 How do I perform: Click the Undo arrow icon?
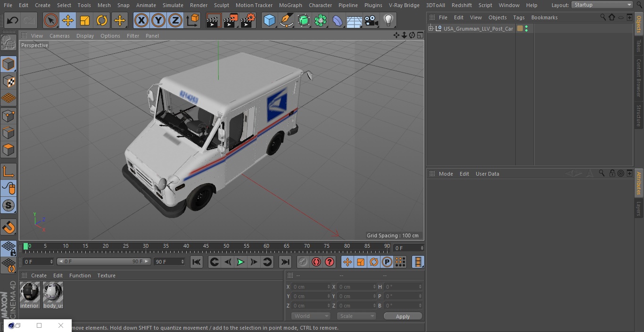13,20
